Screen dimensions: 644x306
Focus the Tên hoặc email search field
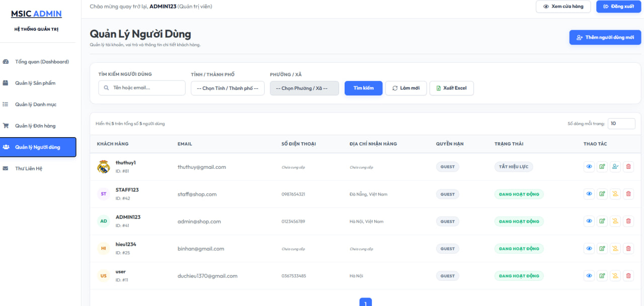142,88
